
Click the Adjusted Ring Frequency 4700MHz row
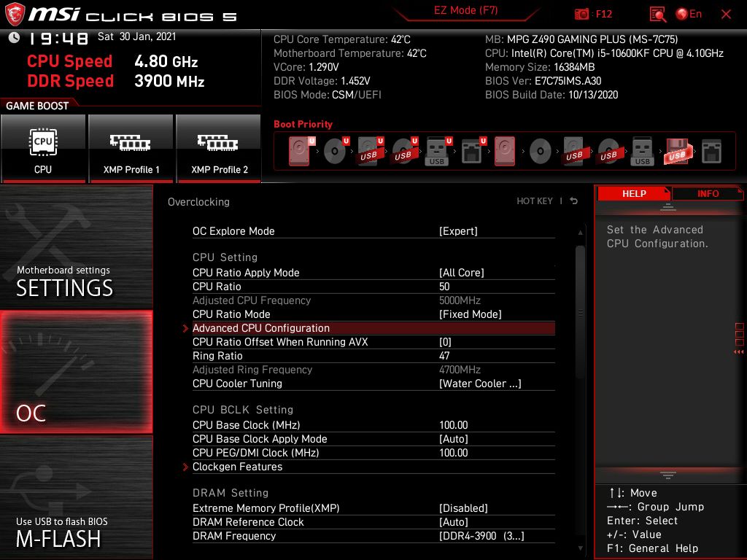pyautogui.click(x=373, y=370)
